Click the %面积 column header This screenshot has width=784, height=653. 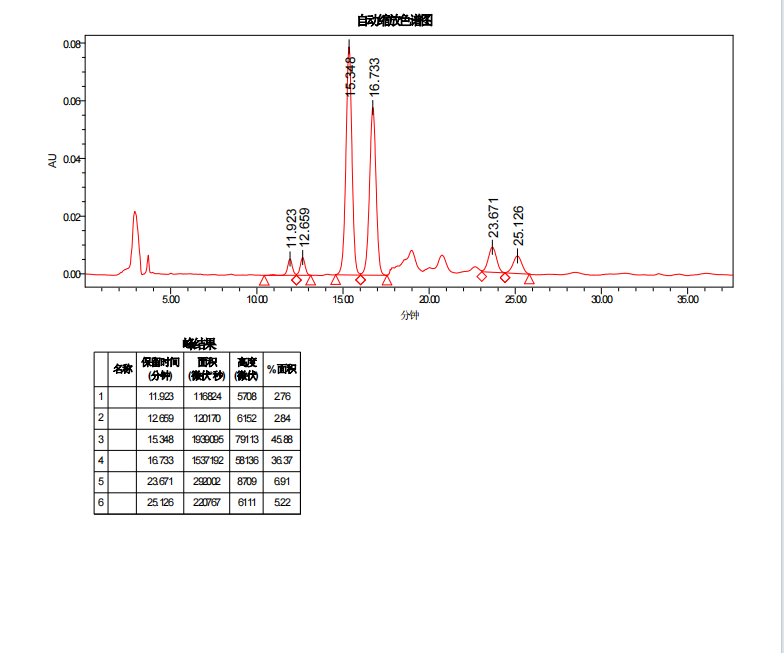click(x=281, y=369)
